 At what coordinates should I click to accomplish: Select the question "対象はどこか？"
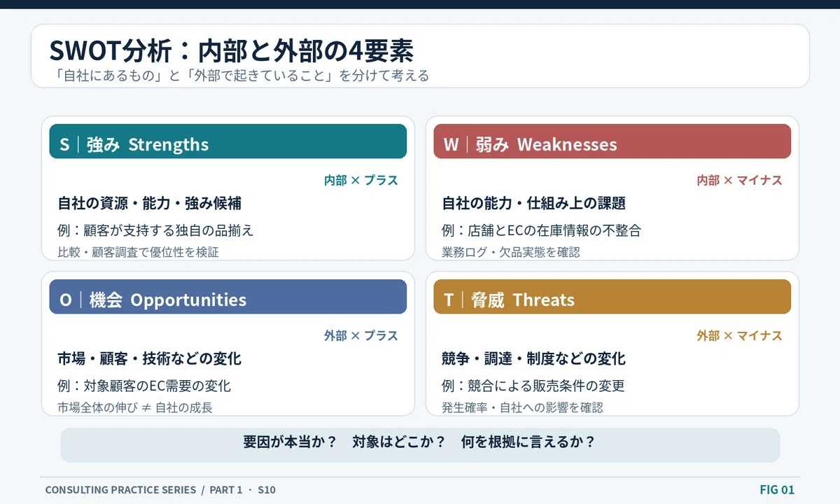click(x=399, y=442)
